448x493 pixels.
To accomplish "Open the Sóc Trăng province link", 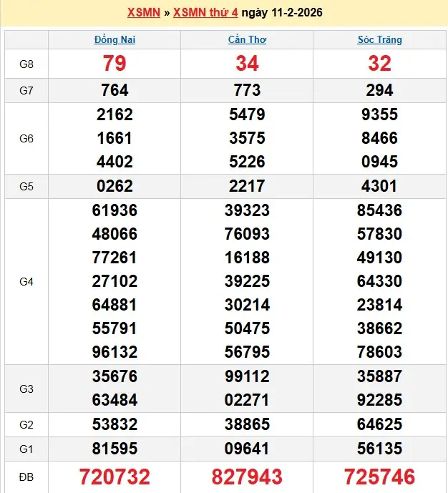I will coord(379,40).
